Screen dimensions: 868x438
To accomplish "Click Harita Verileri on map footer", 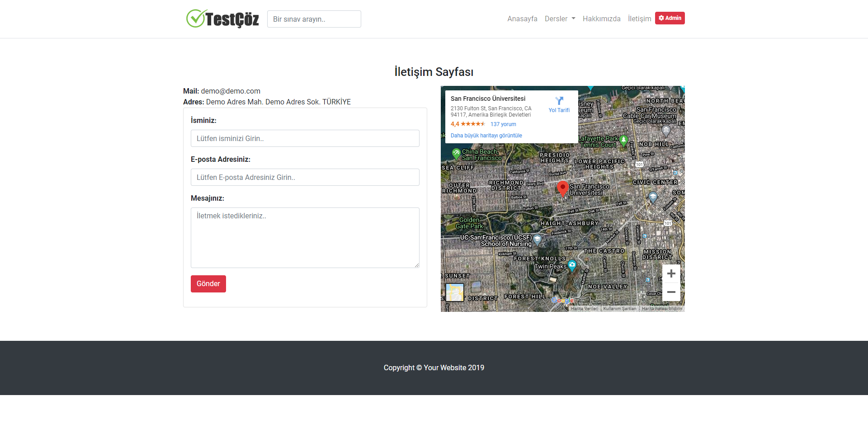I will [584, 309].
